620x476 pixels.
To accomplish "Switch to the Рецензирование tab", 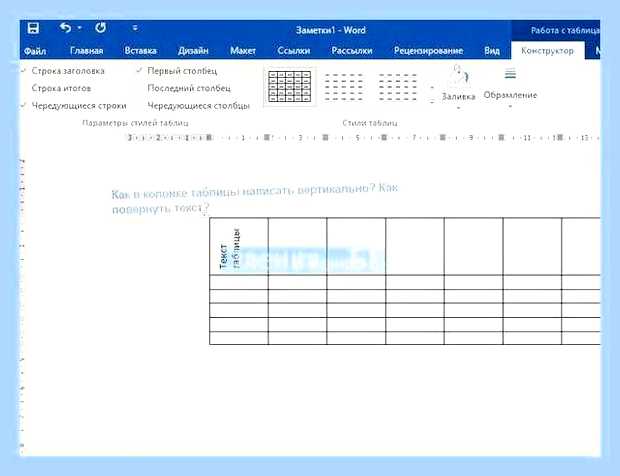I will tap(428, 51).
